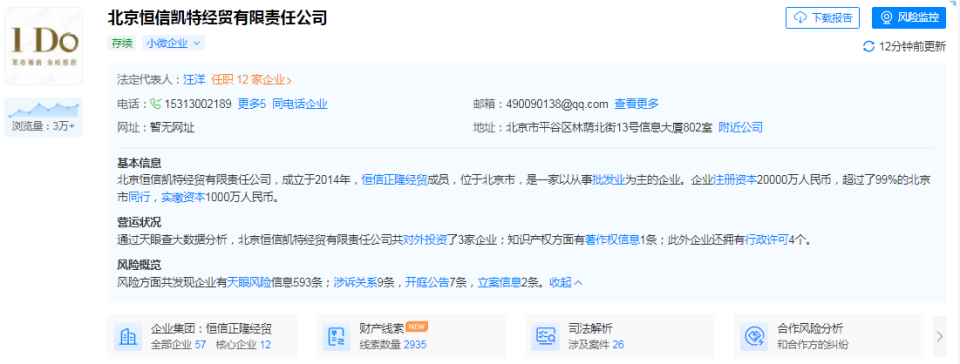Open the 立案信息 link
960x364 pixels.
tap(500, 283)
